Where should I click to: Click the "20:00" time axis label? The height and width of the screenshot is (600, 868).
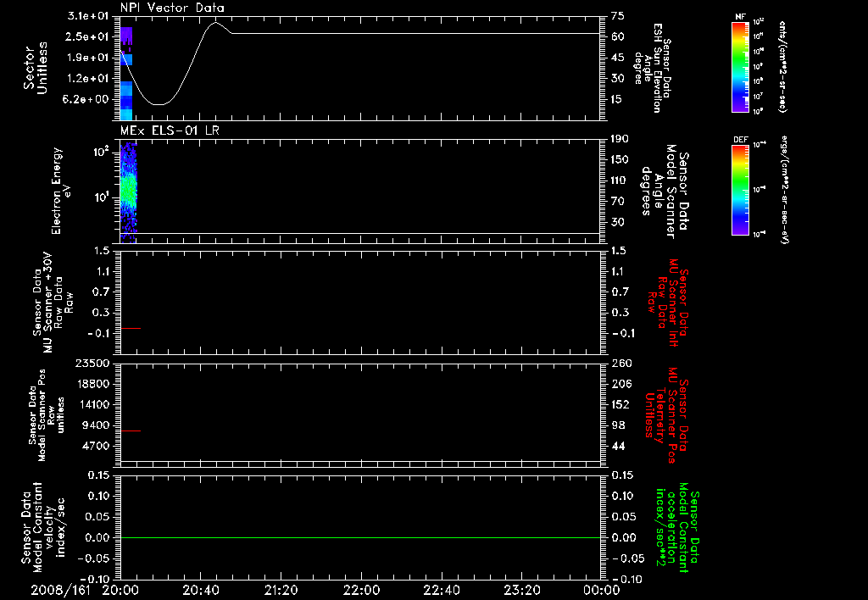tap(120, 590)
